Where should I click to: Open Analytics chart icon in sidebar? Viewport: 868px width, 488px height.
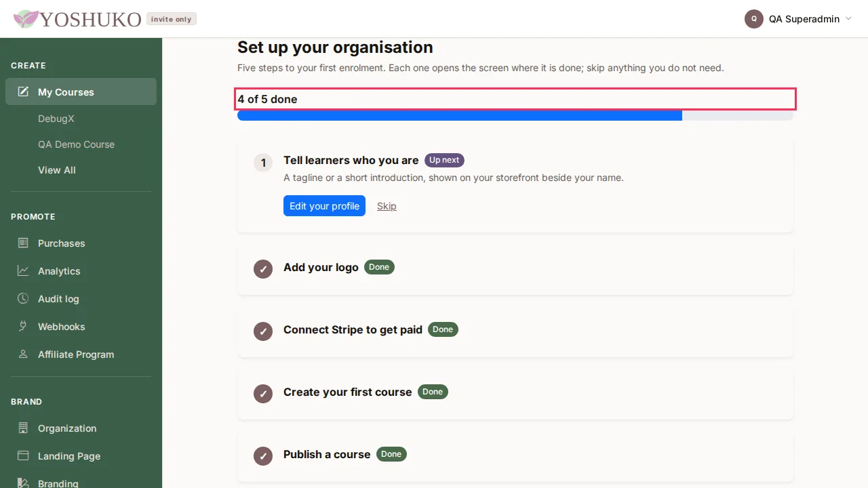tap(23, 270)
